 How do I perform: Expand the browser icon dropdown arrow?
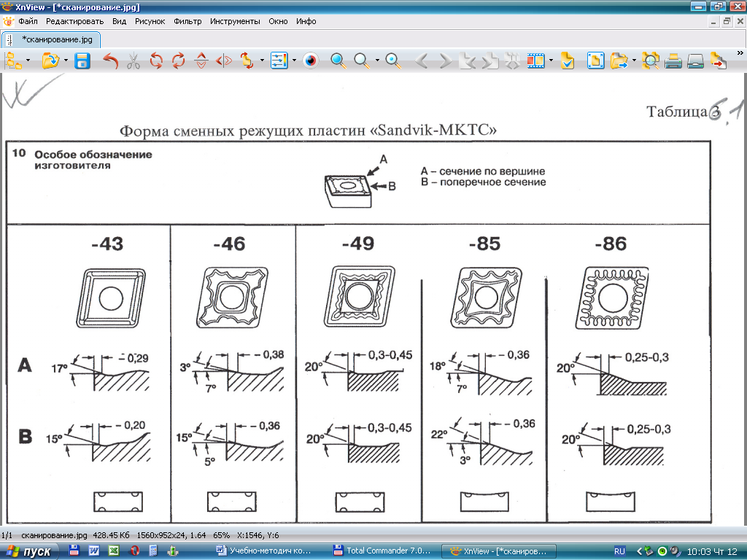click(28, 61)
